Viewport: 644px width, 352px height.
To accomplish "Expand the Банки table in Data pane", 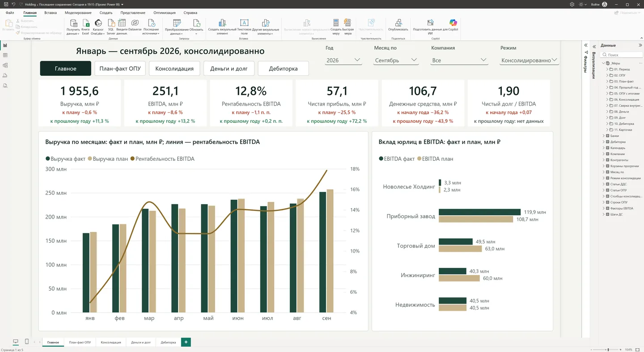I will (603, 136).
